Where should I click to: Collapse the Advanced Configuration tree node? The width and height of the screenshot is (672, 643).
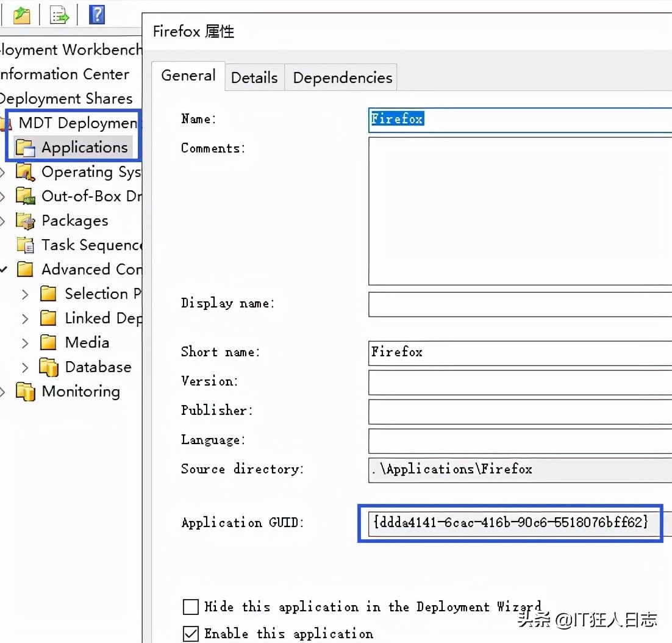coord(4,270)
